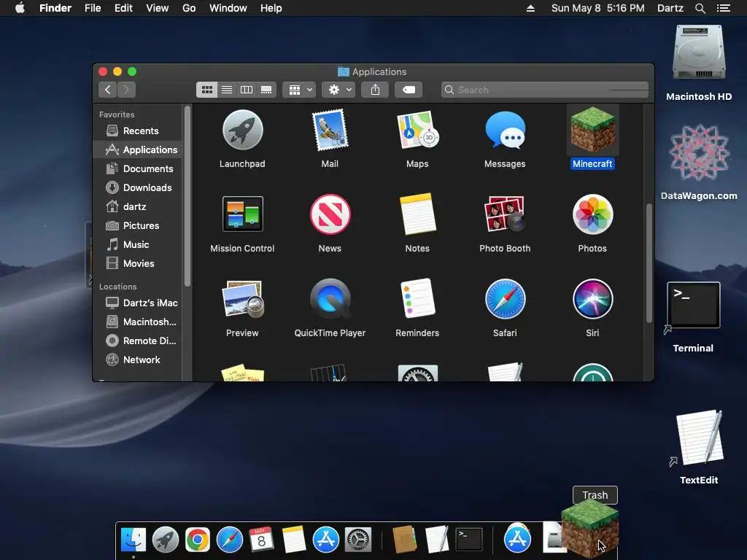The height and width of the screenshot is (560, 747).
Task: Open the gear Action menu dropdown
Action: point(338,90)
